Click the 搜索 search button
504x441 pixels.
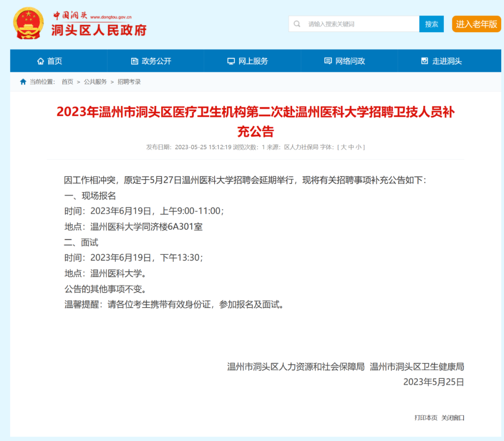tap(431, 23)
